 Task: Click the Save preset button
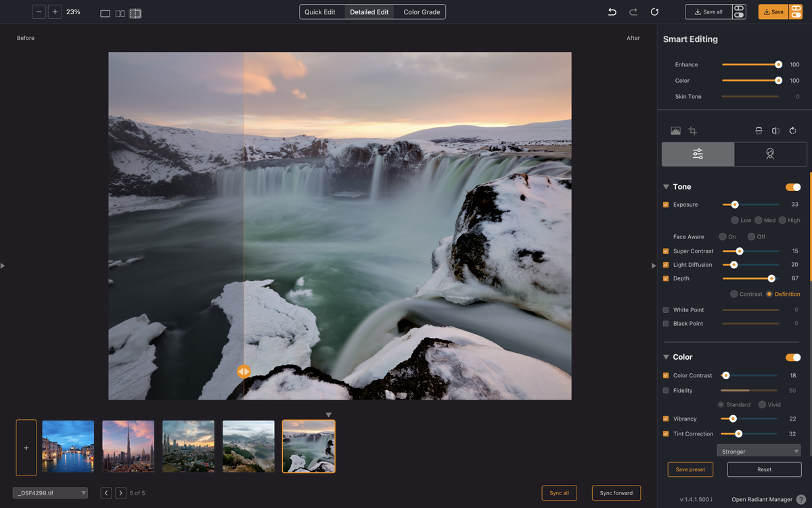690,469
